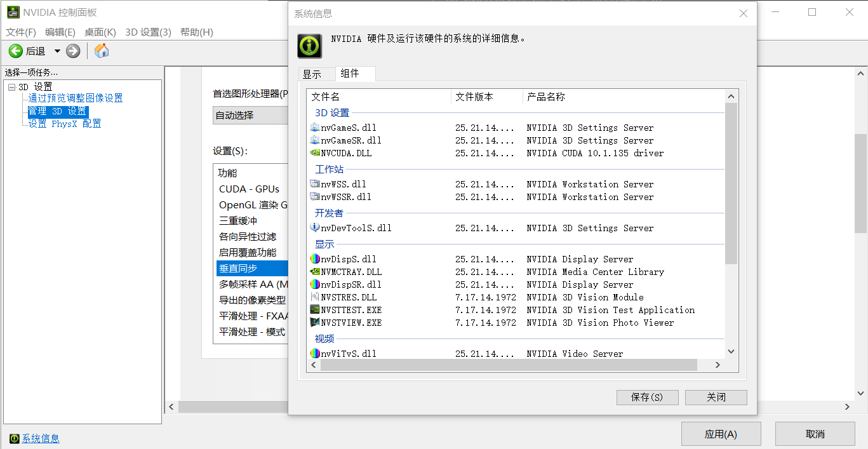Click component list scroll down arrow
The image size is (868, 449).
[x=731, y=351]
